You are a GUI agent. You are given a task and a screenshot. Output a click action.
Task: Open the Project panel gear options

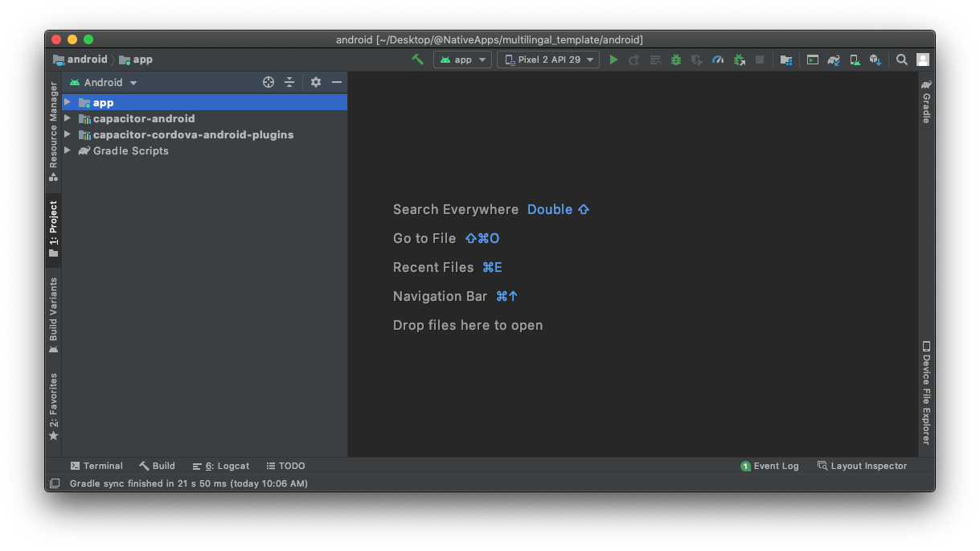point(316,82)
